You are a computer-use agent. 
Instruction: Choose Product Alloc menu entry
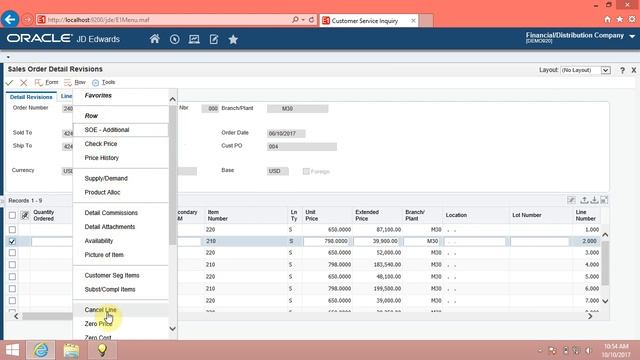(x=121, y=192)
